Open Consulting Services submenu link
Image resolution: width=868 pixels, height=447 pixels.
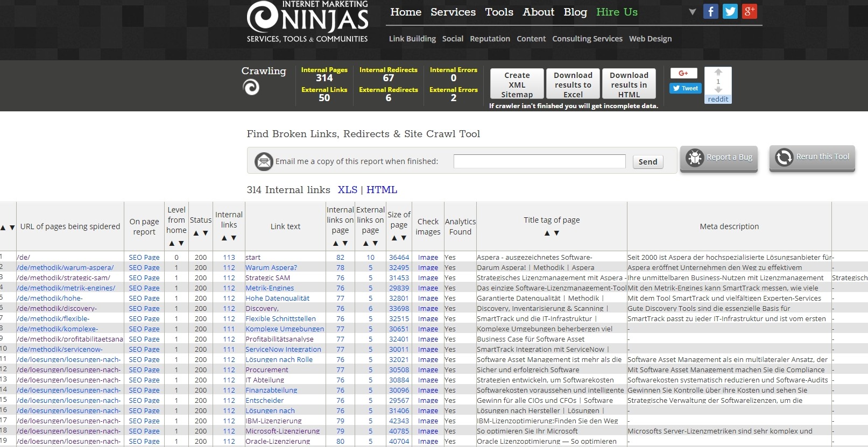pos(587,39)
